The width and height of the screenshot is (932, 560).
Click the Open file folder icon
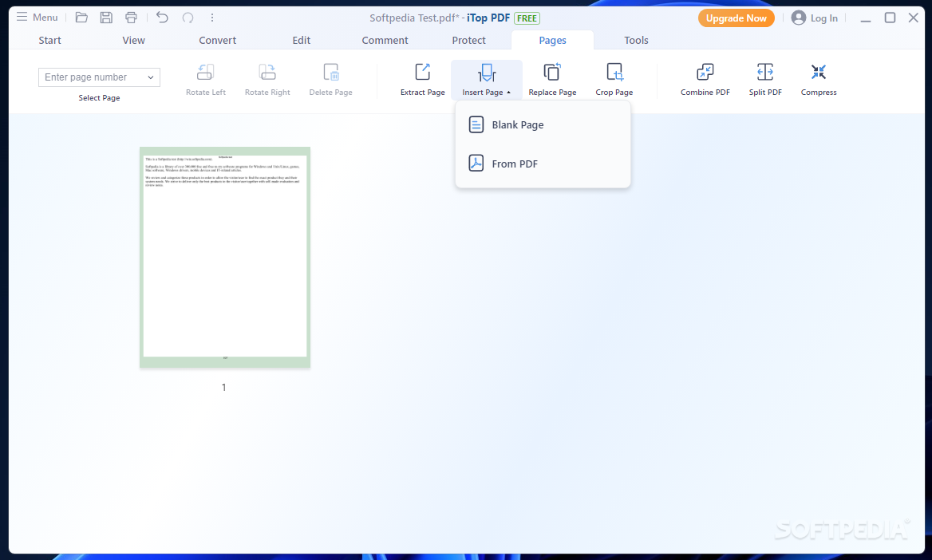81,18
